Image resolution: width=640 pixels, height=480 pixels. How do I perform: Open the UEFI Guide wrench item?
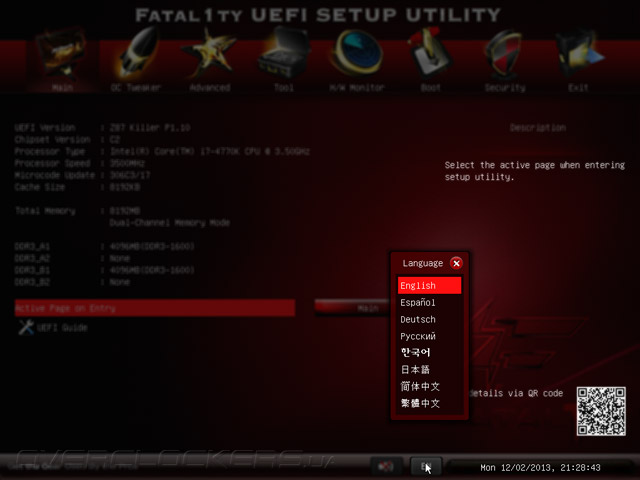tap(53, 327)
